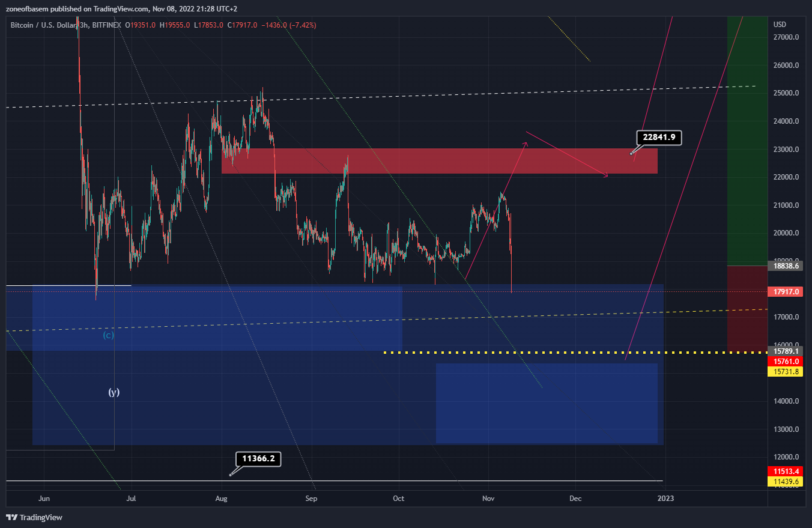Click the TradingView logo at bottom left
Screen dimensions: 812x528
(34, 517)
